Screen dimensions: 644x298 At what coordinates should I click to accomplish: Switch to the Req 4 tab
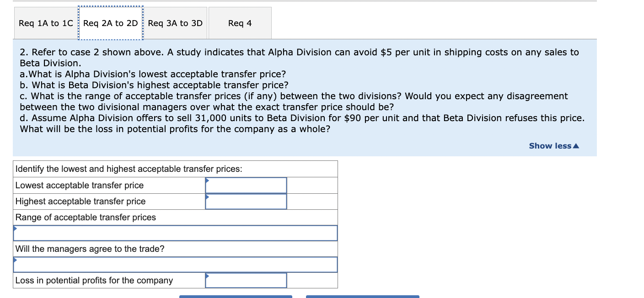click(x=240, y=22)
